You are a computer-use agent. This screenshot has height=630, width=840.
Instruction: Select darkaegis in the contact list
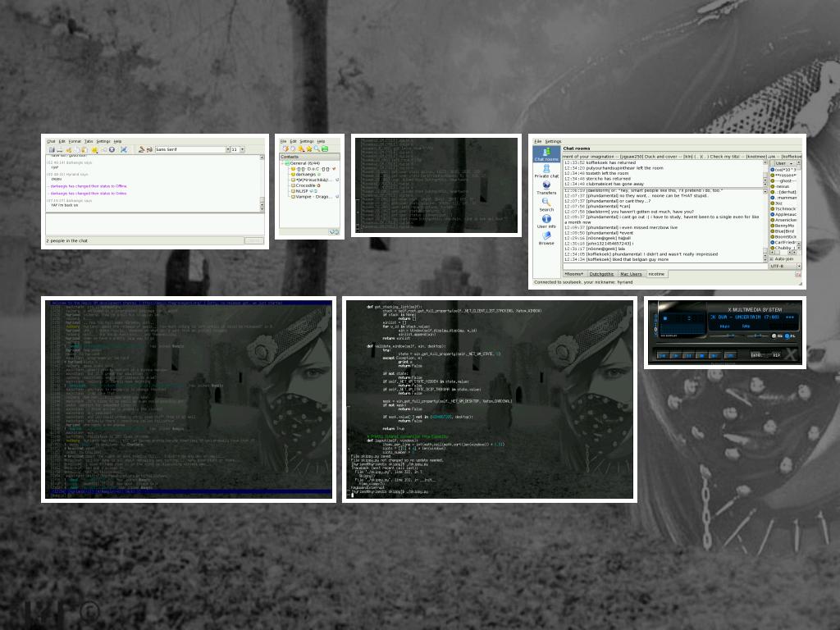click(x=306, y=174)
